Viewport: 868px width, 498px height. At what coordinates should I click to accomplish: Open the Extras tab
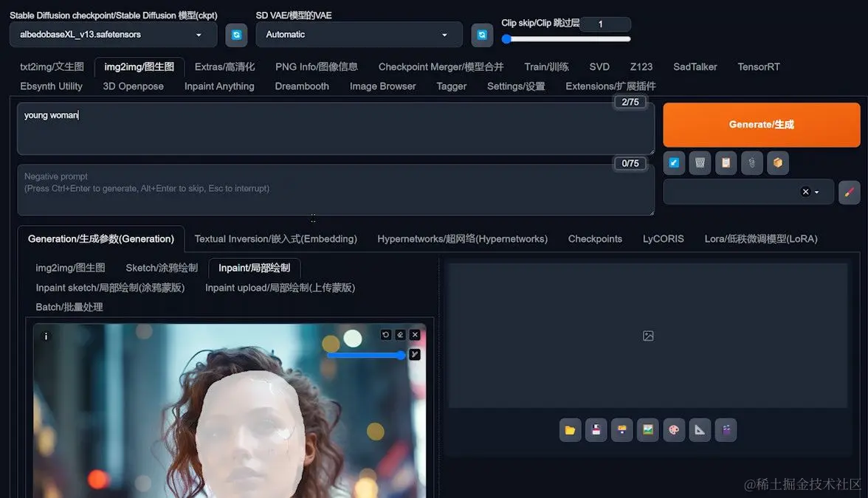[x=224, y=67]
